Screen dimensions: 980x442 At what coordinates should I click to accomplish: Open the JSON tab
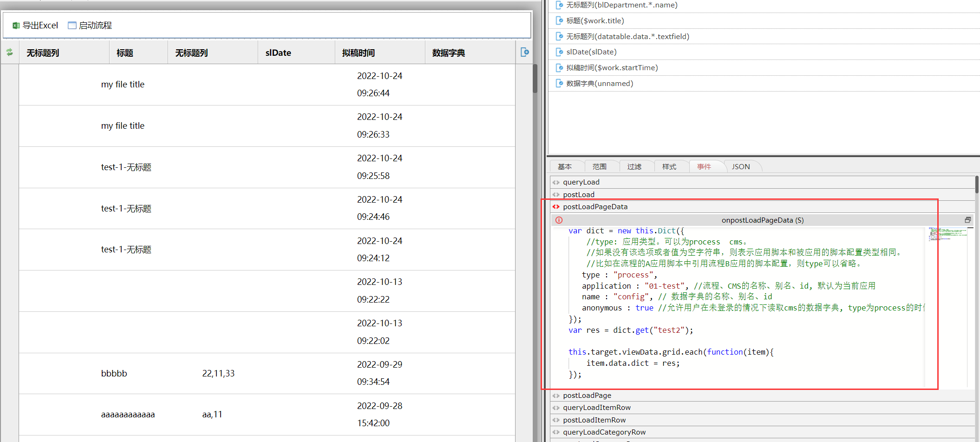740,167
